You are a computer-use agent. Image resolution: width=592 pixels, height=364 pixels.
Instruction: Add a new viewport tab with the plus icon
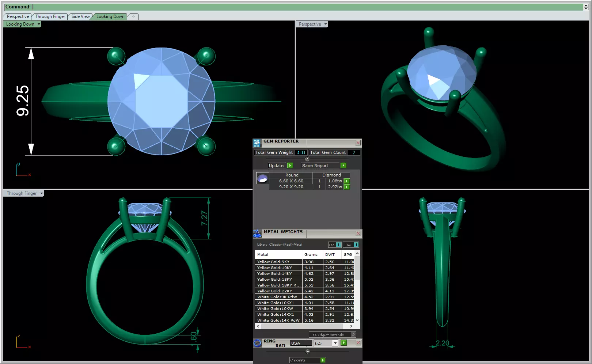click(133, 16)
